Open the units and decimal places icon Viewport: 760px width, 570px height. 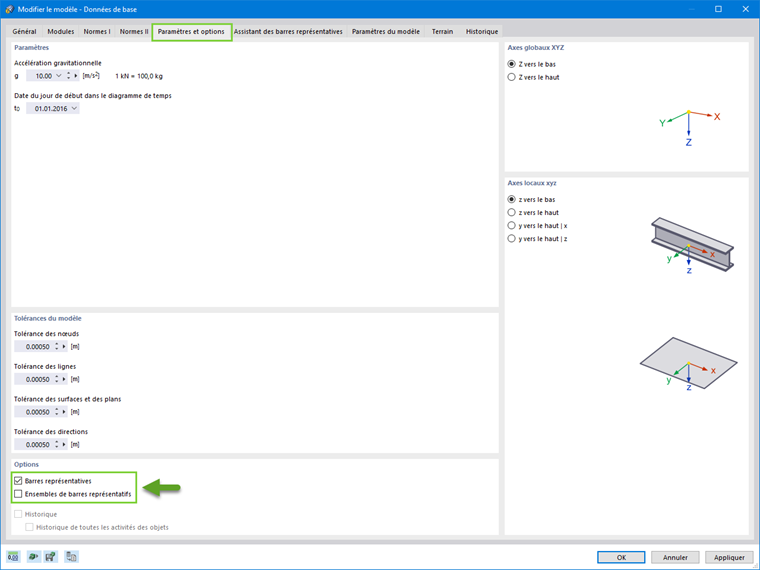click(13, 556)
